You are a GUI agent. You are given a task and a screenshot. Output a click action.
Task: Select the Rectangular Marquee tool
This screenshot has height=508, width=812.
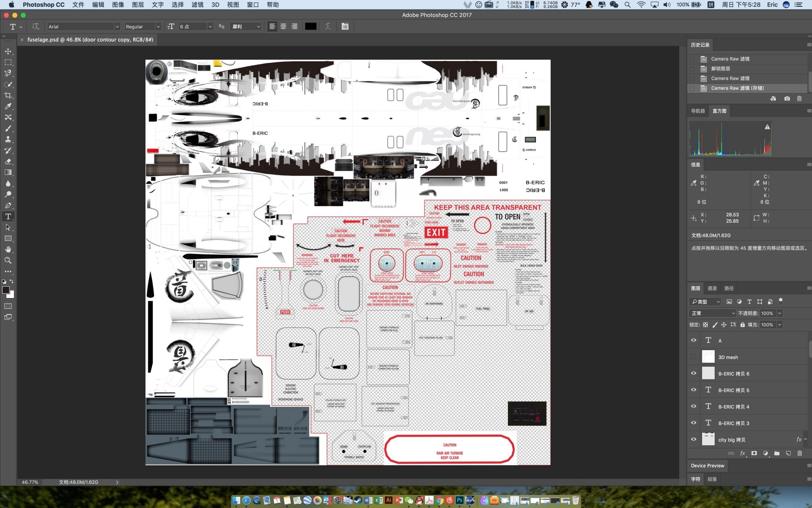pyautogui.click(x=8, y=63)
